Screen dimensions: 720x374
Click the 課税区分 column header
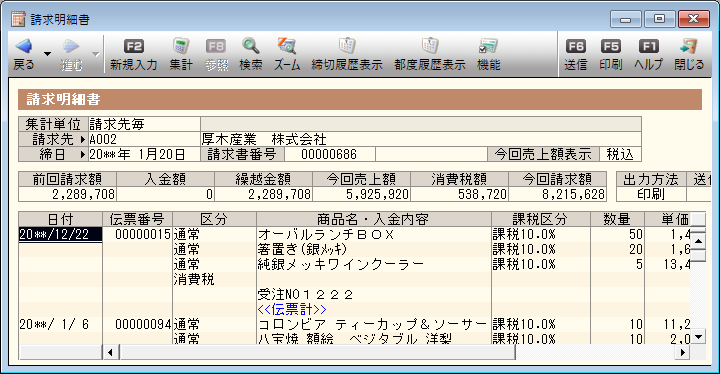coord(540,219)
